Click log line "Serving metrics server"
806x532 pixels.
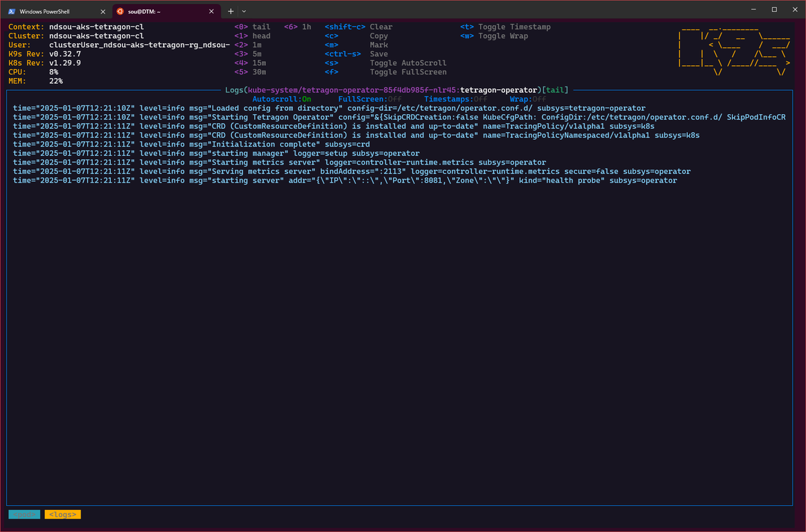coord(352,171)
